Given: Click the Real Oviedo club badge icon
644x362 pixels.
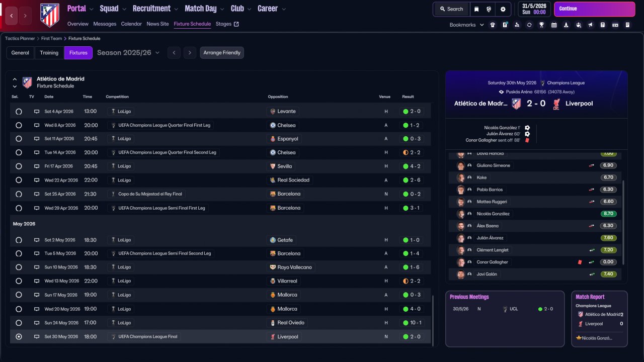Looking at the screenshot, I should tap(273, 323).
